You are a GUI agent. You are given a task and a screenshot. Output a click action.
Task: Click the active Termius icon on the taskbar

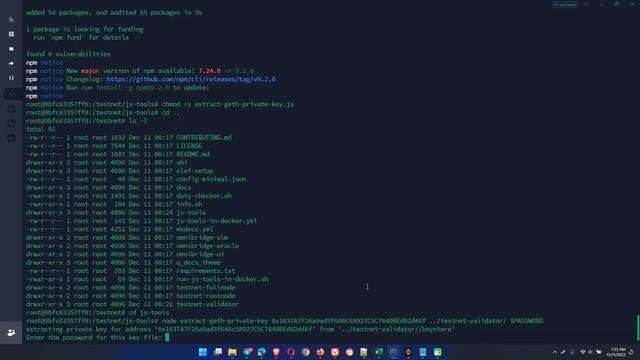(x=393, y=352)
